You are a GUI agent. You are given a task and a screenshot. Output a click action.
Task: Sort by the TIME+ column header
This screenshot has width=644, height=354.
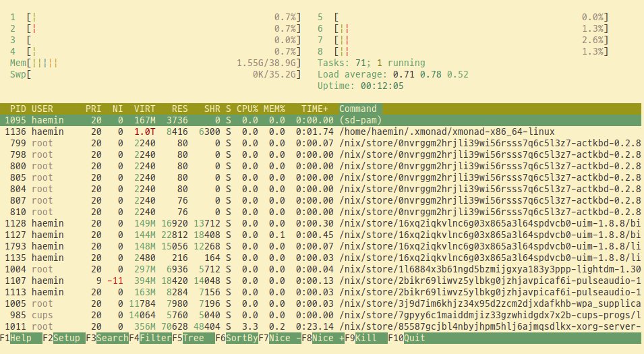315,109
